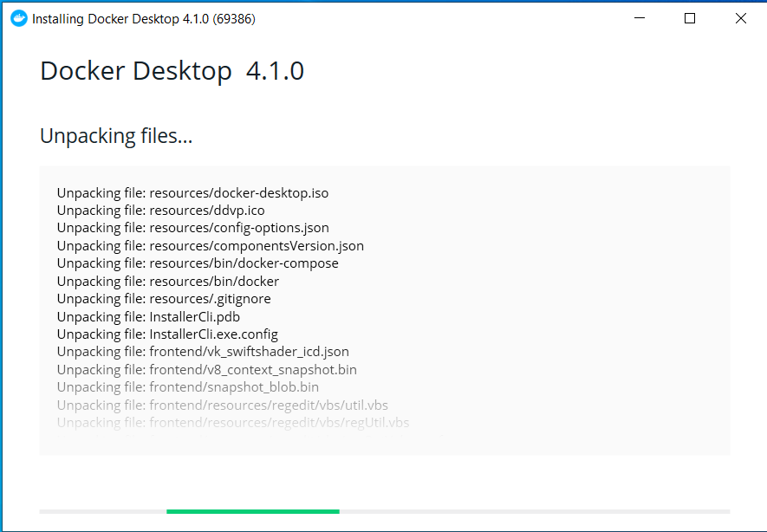Close the Docker Desktop installer
Viewport: 767px width, 532px height.
(x=740, y=17)
